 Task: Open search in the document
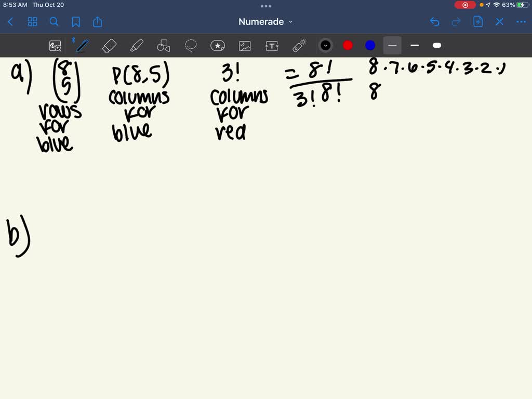click(54, 22)
